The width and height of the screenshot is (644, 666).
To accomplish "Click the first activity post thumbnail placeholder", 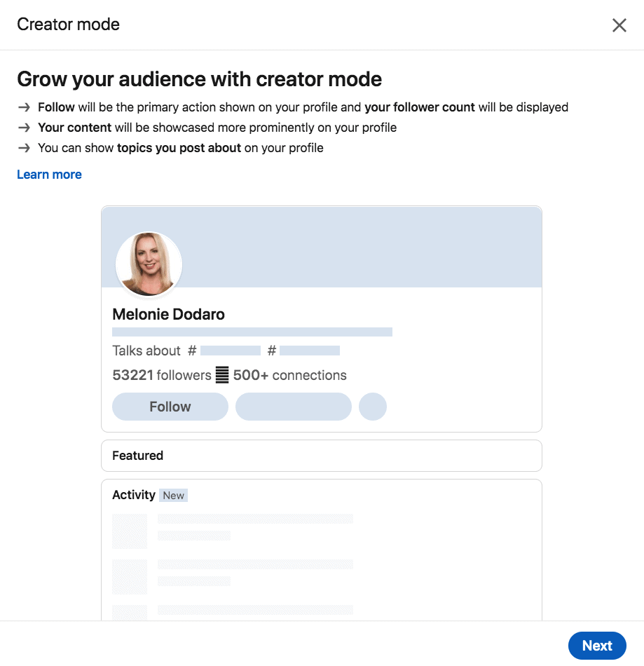I will (x=130, y=531).
